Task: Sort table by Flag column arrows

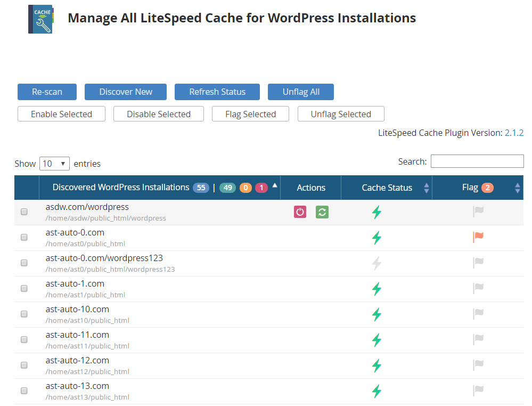Action: point(518,188)
